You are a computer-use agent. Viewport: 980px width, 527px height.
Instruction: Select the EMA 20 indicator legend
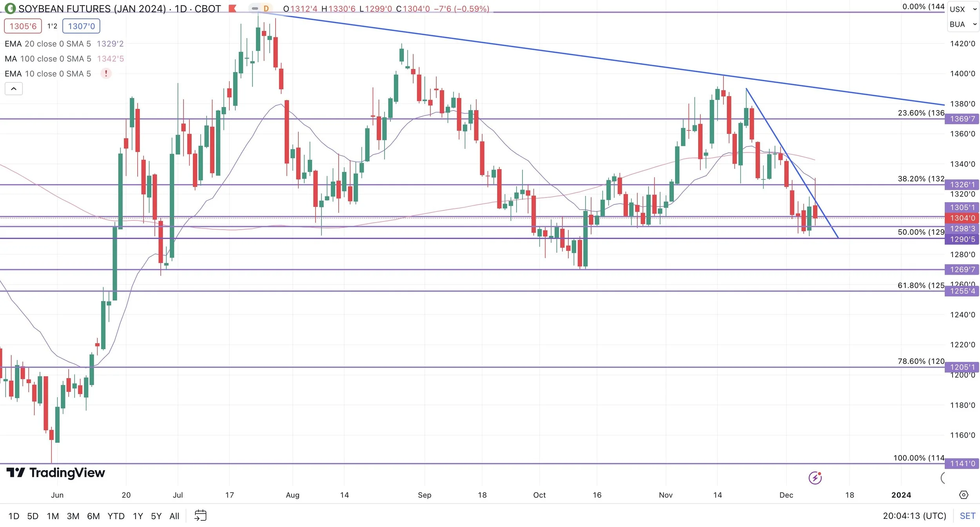[47, 44]
